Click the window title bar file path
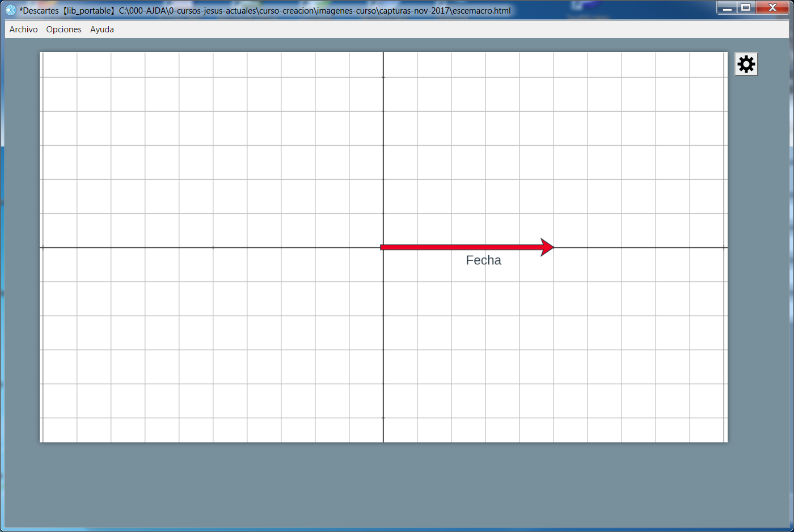Image resolution: width=794 pixels, height=532 pixels. click(315, 10)
